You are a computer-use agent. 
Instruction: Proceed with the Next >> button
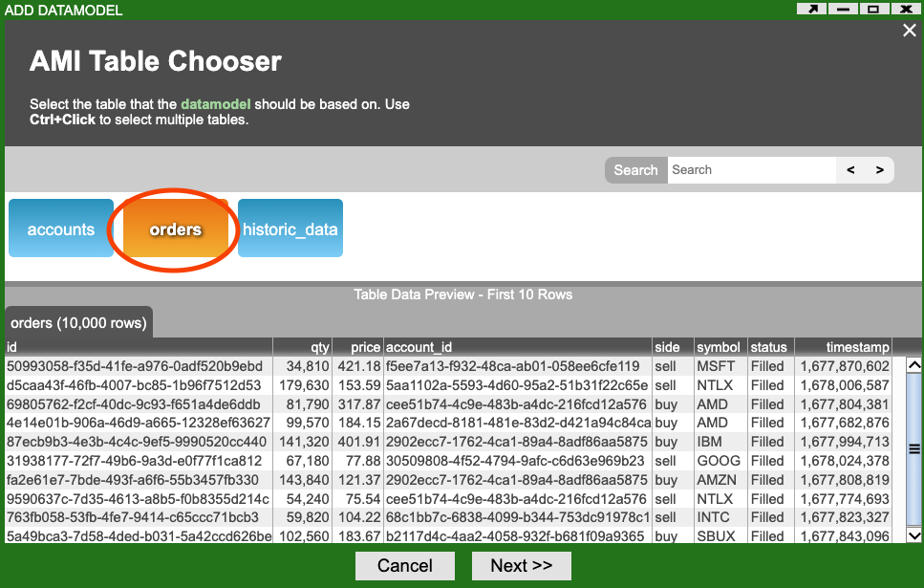(x=521, y=565)
